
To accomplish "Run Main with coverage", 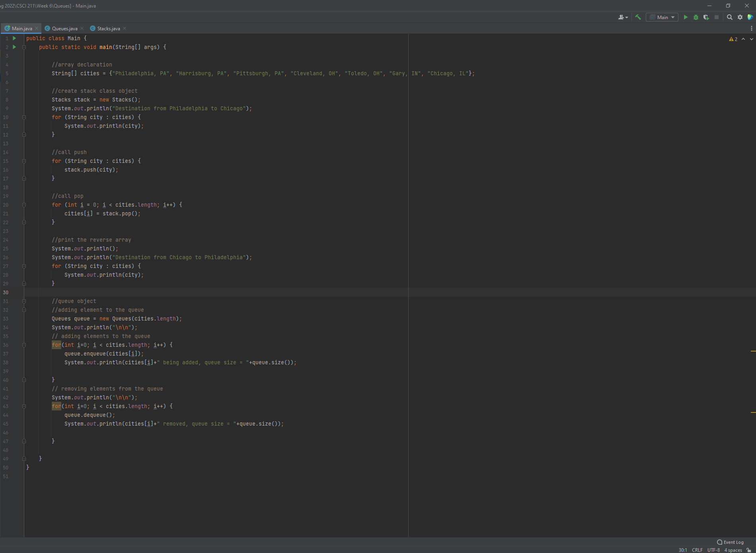I will tap(706, 17).
